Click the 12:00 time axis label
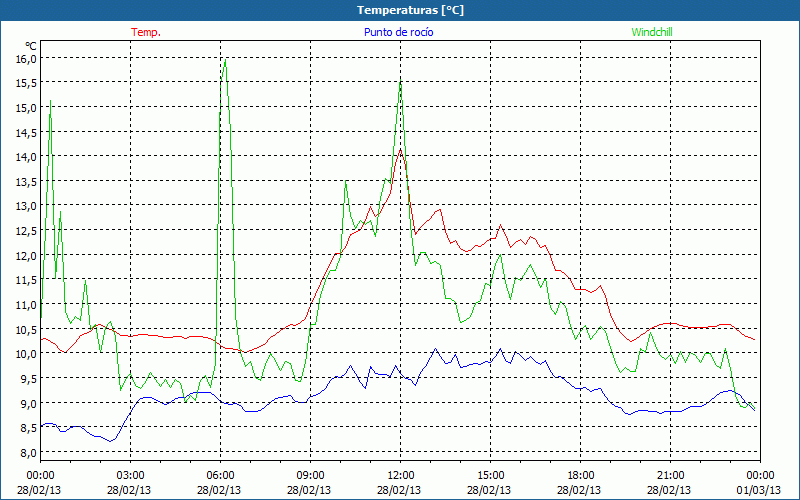 click(399, 475)
